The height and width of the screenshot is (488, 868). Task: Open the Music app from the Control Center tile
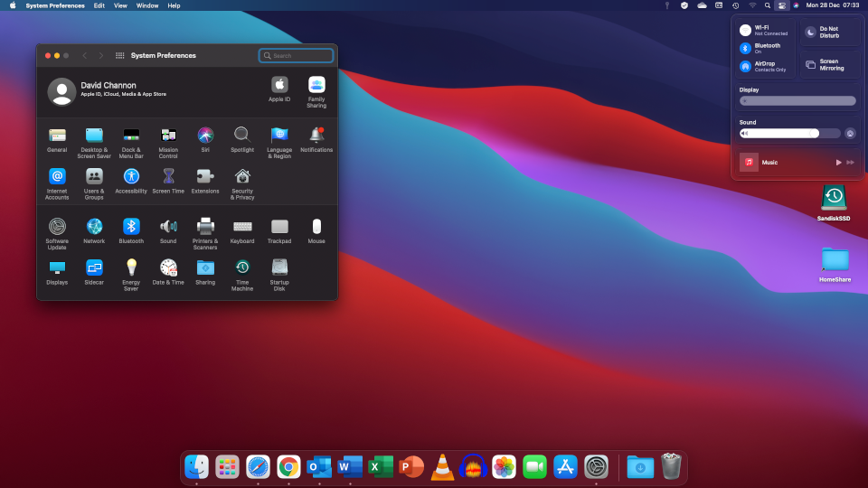(749, 163)
